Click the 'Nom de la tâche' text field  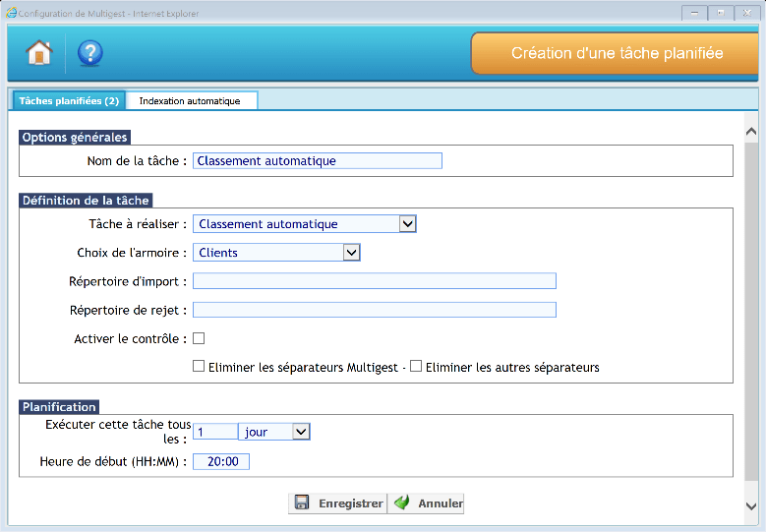[317, 160]
